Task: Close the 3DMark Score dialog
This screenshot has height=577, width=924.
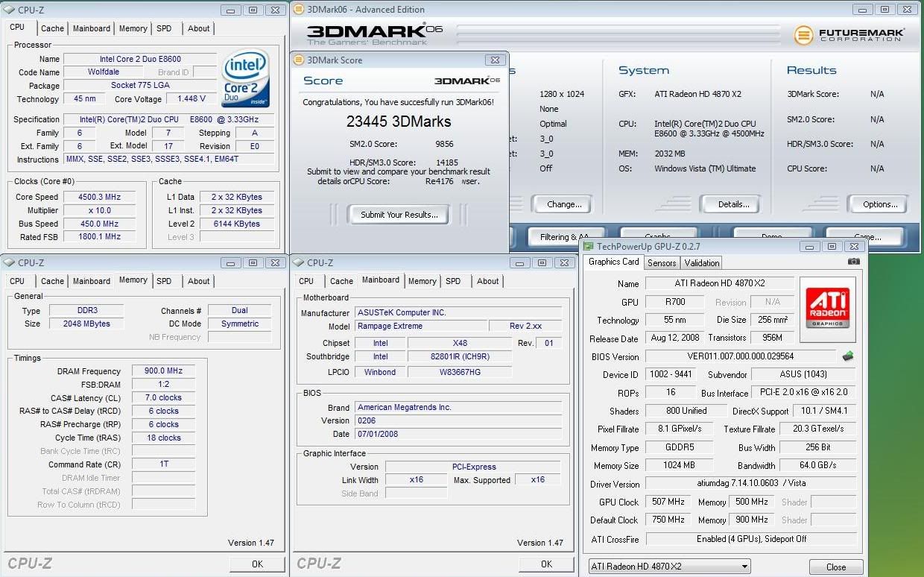Action: 494,60
